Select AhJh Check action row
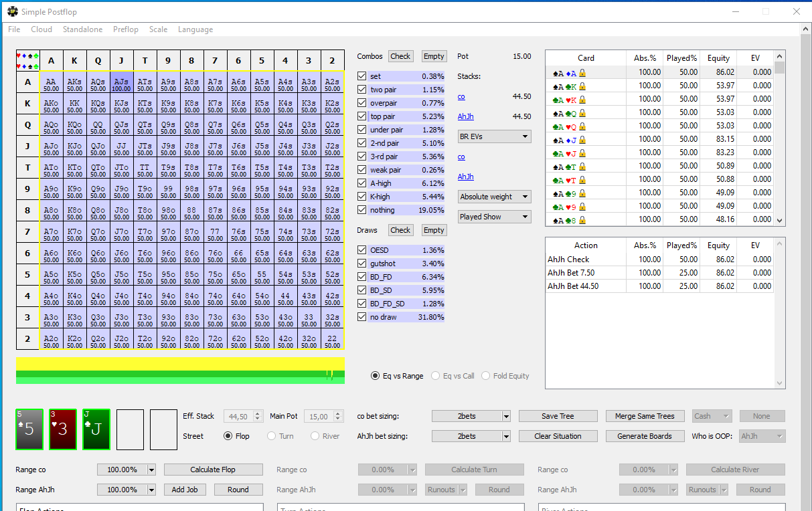 click(659, 260)
